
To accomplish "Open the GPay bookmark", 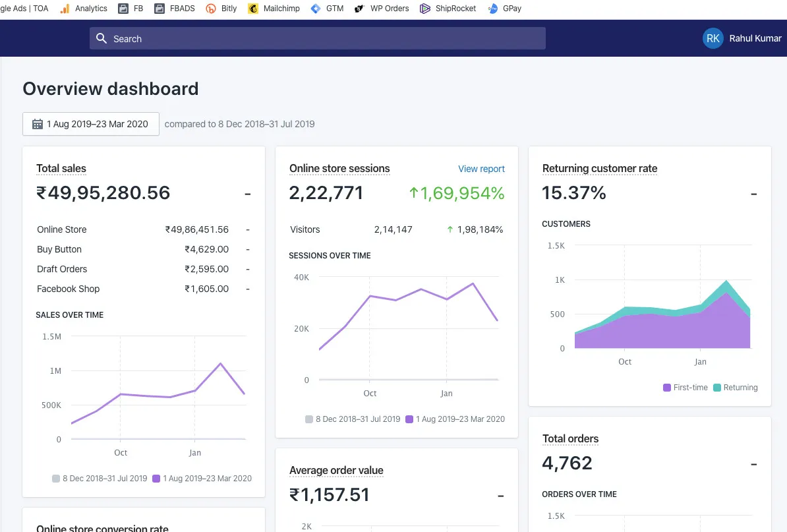I will pyautogui.click(x=504, y=9).
